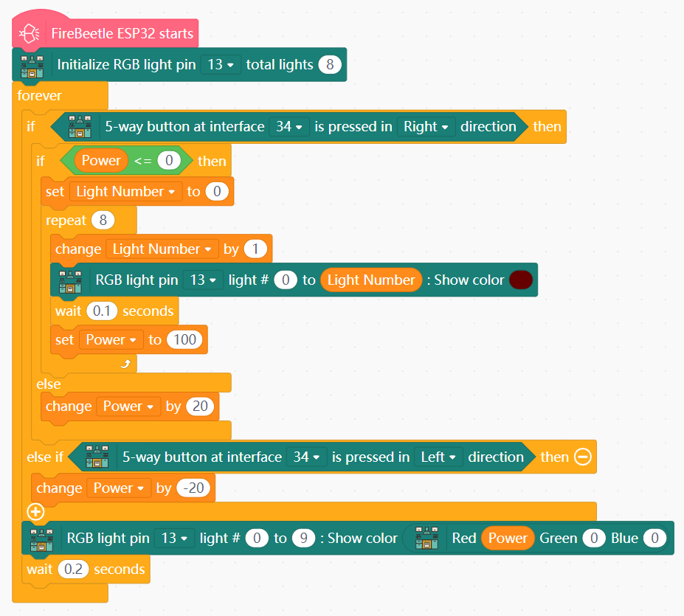Select the forever loop block
Viewport: 684px width, 616px height.
[x=40, y=96]
